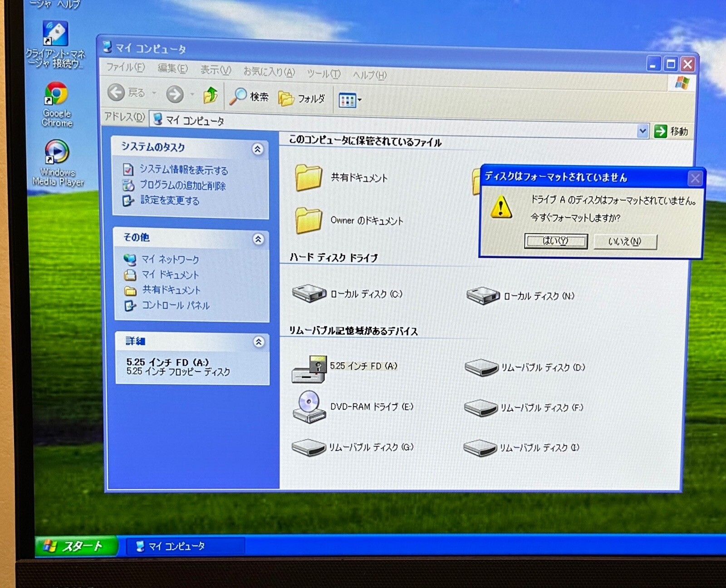
Task: Click the スタート button on taskbar
Action: tap(76, 546)
